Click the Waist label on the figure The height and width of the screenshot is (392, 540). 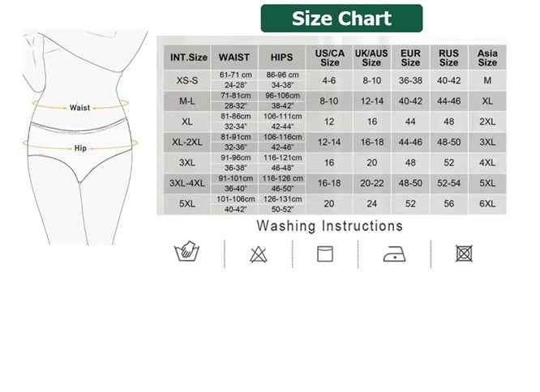click(x=79, y=108)
